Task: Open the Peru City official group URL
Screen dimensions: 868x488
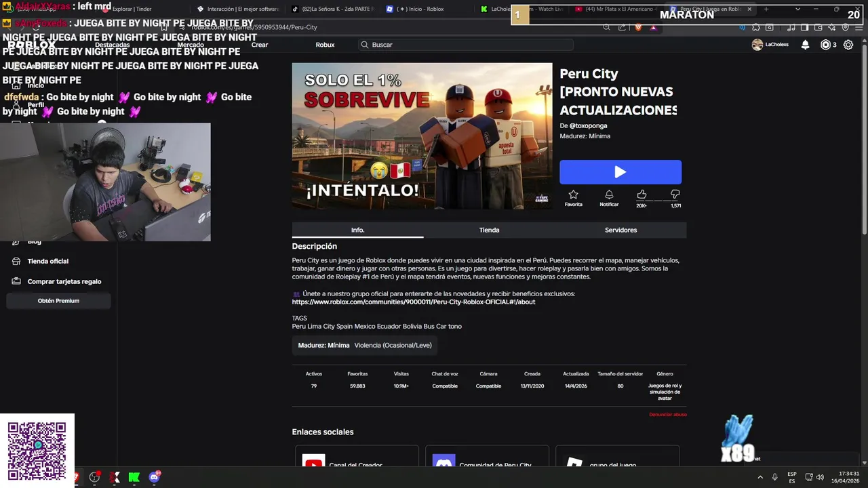Action: click(414, 302)
